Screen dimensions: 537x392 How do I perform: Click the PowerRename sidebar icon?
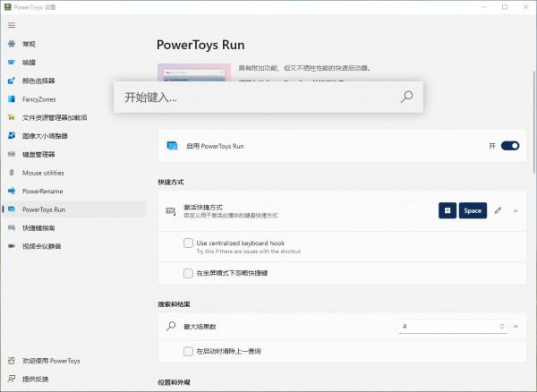point(12,191)
